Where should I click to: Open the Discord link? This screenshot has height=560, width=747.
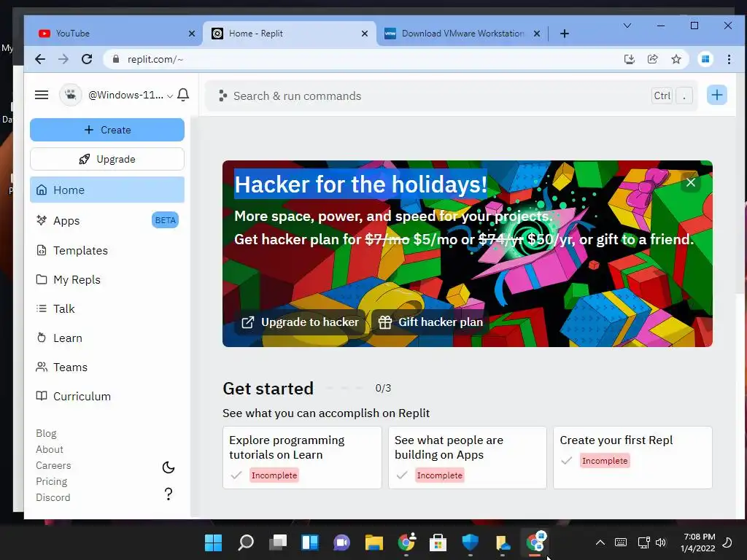tap(53, 497)
